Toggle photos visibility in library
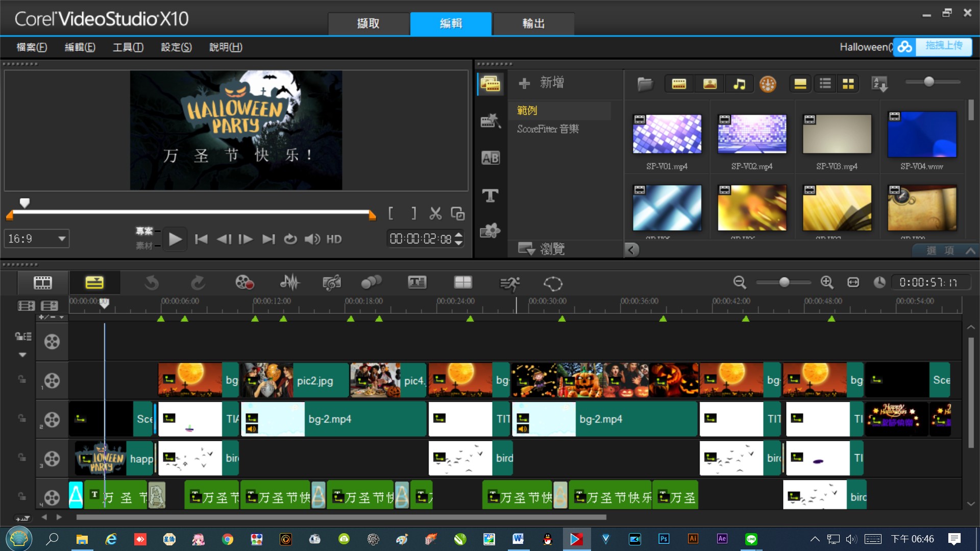 pyautogui.click(x=710, y=84)
